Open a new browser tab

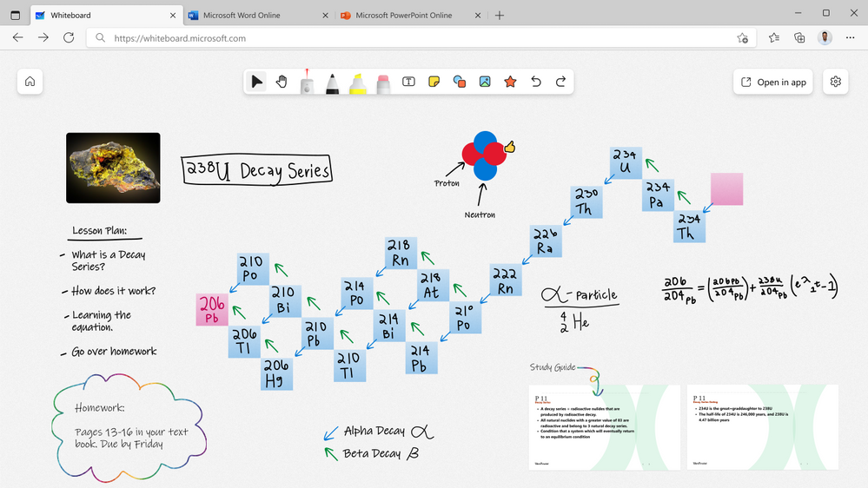(x=500, y=16)
